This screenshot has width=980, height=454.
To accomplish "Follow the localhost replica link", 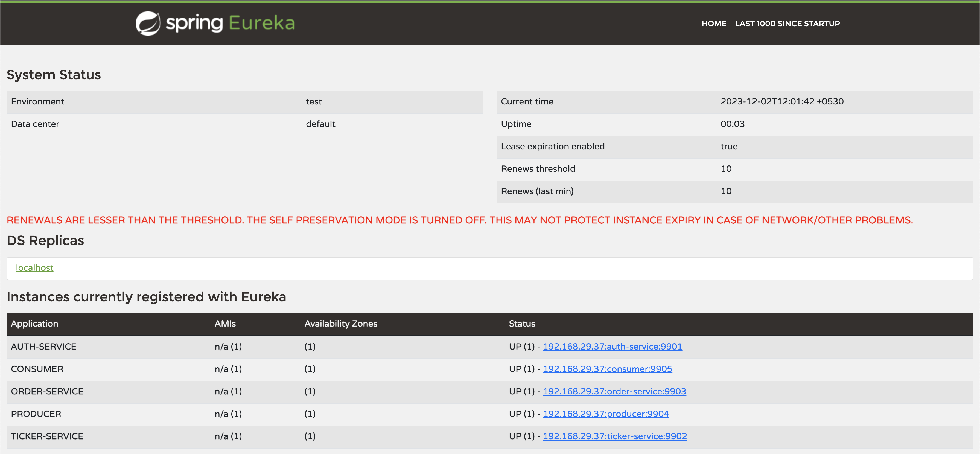I will [34, 268].
